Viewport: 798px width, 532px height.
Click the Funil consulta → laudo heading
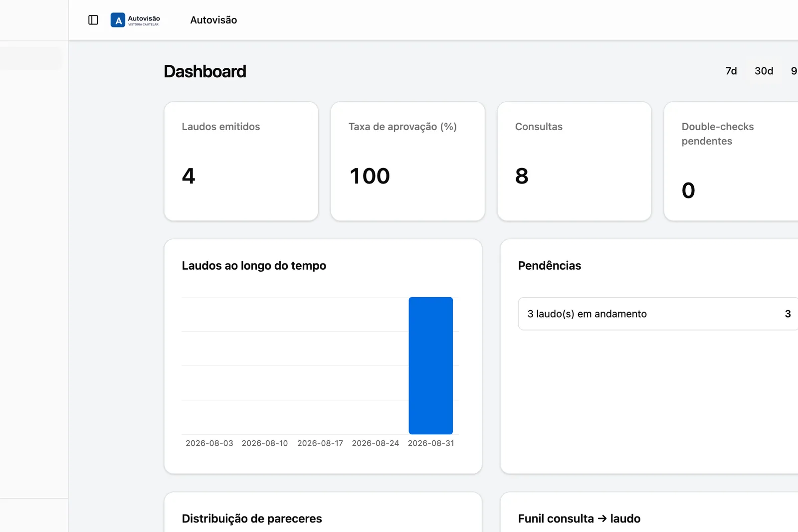coord(579,519)
